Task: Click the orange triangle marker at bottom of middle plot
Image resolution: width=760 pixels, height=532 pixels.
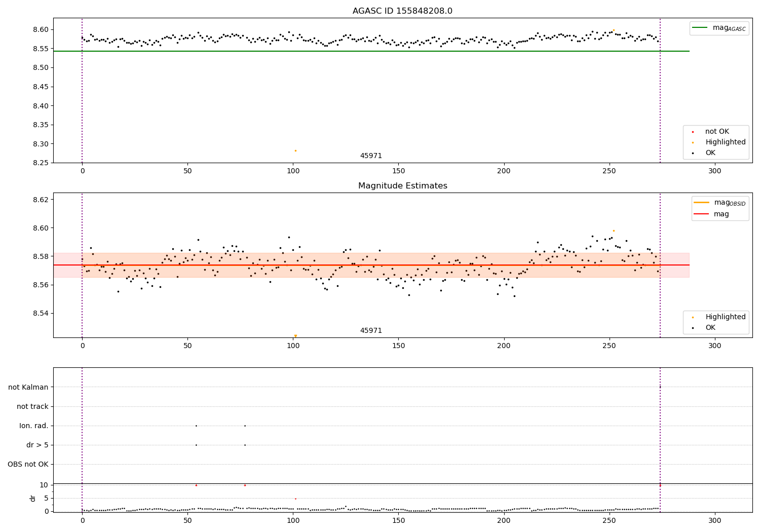Action: [295, 336]
